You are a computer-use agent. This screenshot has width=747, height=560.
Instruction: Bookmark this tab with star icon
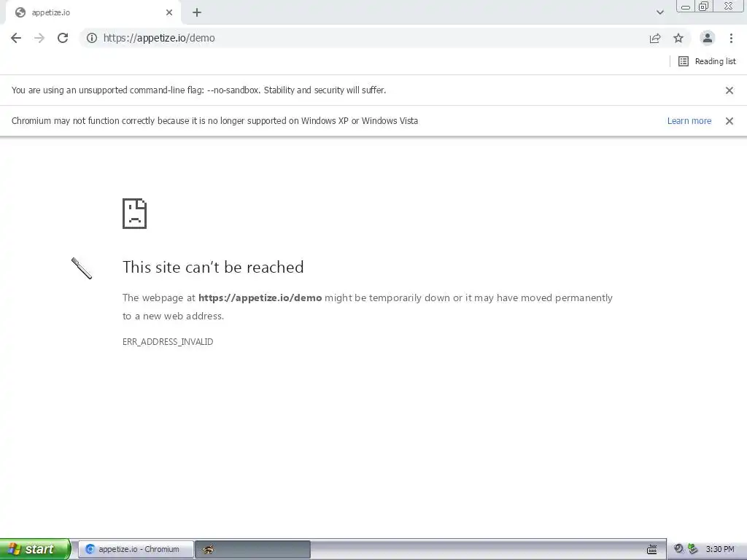pyautogui.click(x=678, y=38)
